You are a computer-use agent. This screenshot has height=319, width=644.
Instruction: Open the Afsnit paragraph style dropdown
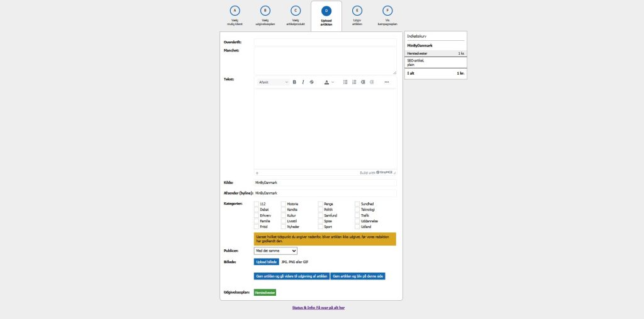[x=274, y=82]
